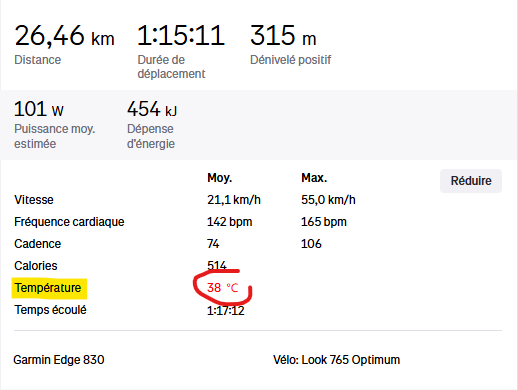The image size is (518, 390).
Task: Click the circled 38 °C temperature value
Action: click(x=222, y=288)
